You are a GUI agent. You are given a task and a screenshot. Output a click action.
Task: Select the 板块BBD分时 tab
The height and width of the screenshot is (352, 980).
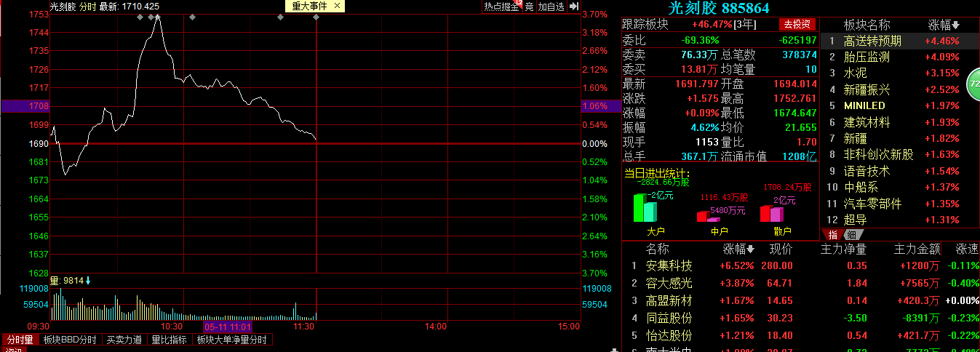tap(69, 340)
